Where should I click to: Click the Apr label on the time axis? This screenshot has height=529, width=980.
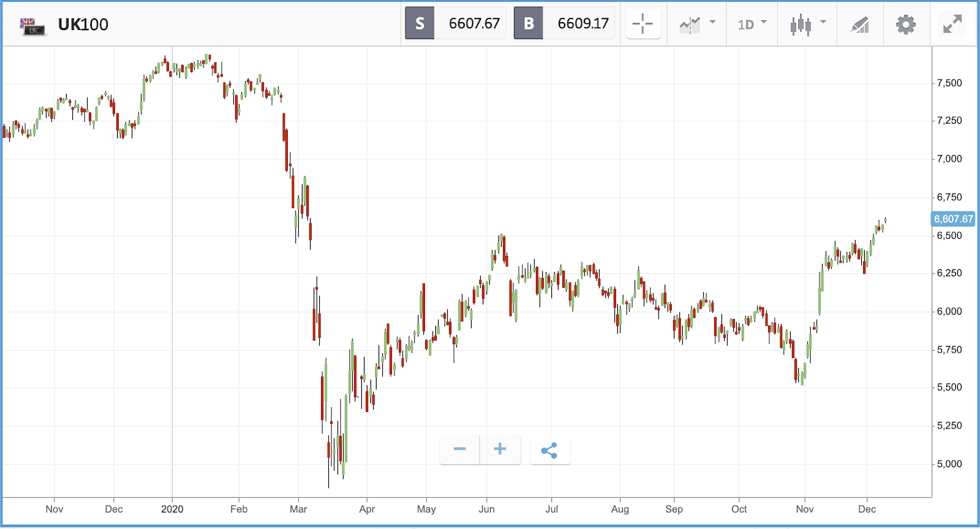point(367,509)
